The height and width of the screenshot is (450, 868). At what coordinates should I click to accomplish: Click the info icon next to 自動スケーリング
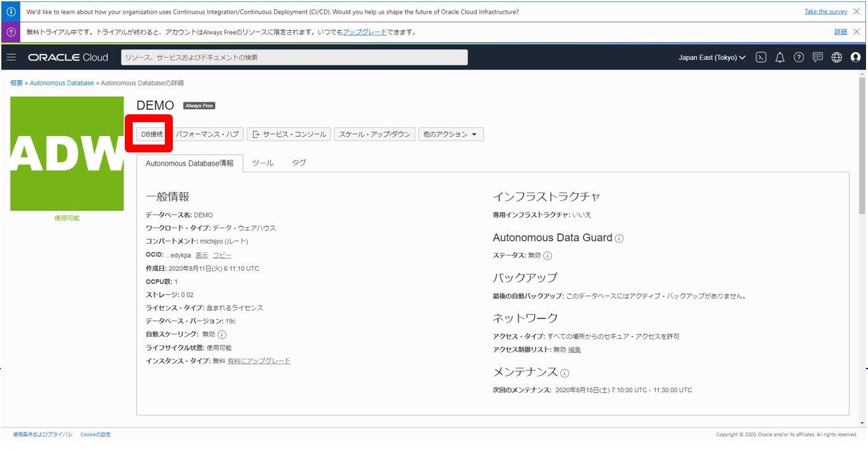click(222, 334)
